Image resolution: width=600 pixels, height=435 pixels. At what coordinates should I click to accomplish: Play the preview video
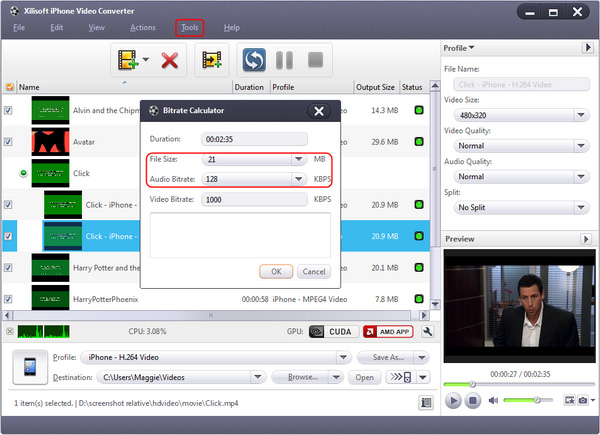click(453, 401)
